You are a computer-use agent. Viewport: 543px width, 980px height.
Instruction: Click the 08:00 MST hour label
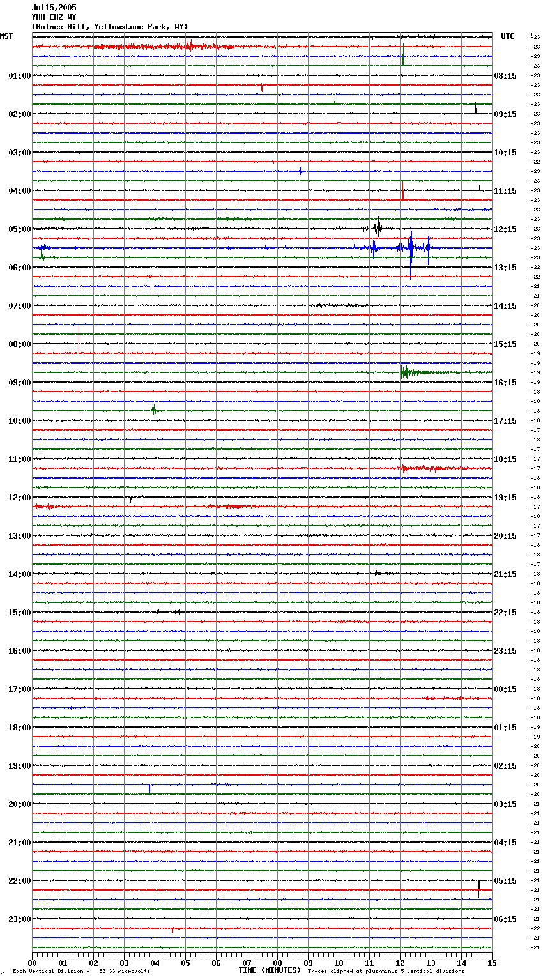(x=20, y=344)
